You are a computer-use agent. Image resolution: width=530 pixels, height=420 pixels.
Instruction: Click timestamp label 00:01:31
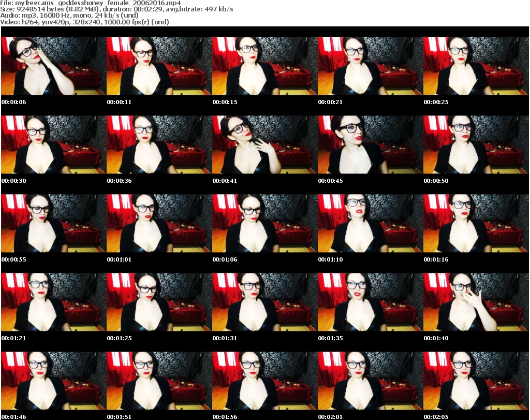225,338
